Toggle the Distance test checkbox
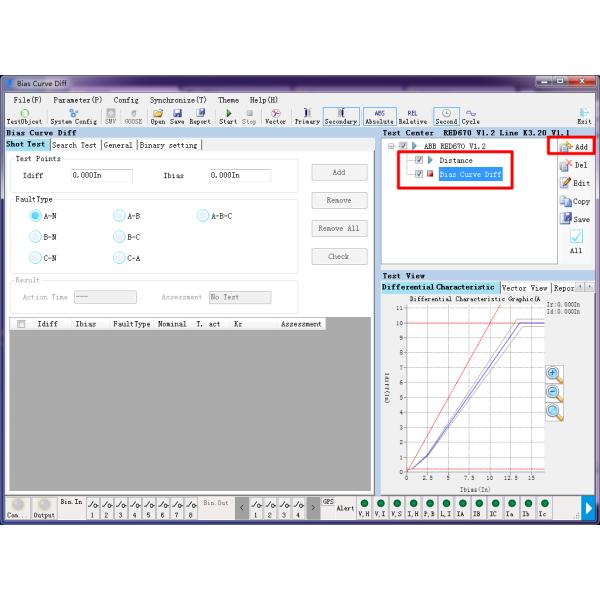 coord(419,160)
